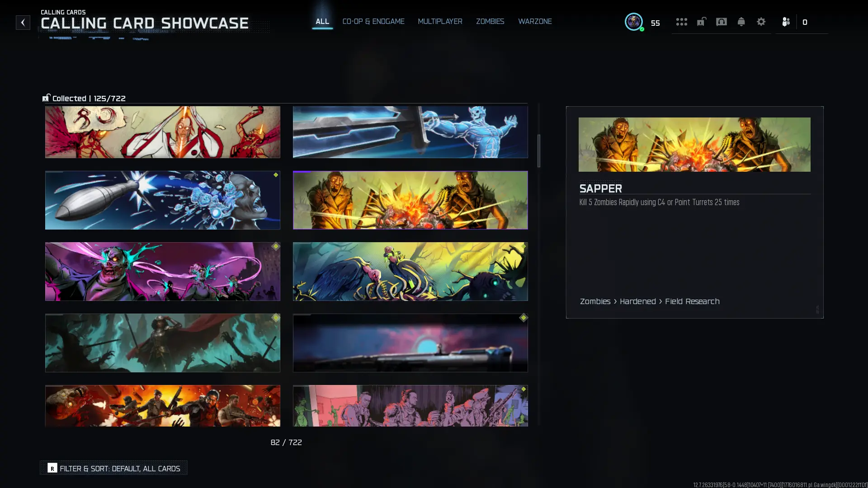The height and width of the screenshot is (488, 868).
Task: Switch to the Multiplayer tab
Action: click(x=440, y=21)
